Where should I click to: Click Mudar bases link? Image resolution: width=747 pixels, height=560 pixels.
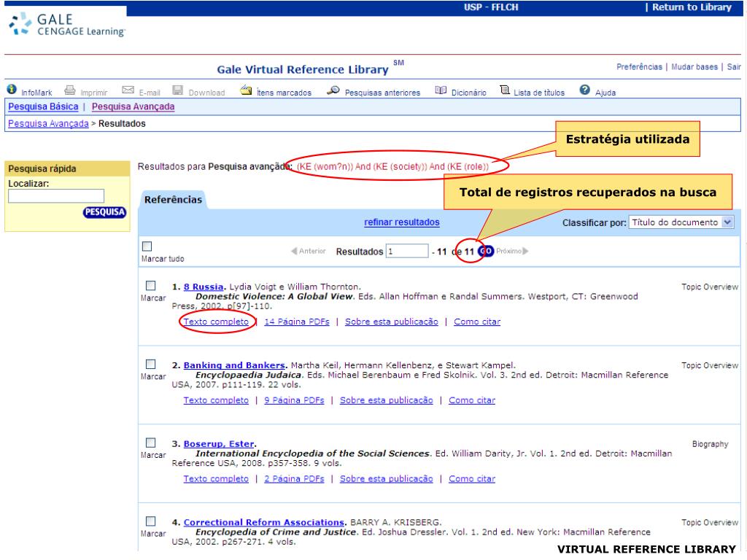(x=694, y=67)
